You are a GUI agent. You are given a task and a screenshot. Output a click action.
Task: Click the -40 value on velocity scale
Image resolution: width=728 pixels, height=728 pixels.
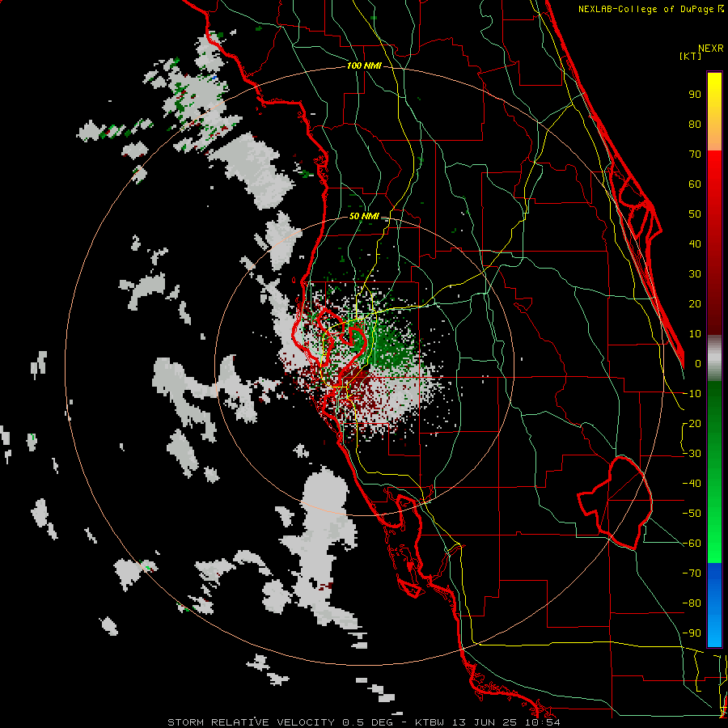tap(692, 484)
